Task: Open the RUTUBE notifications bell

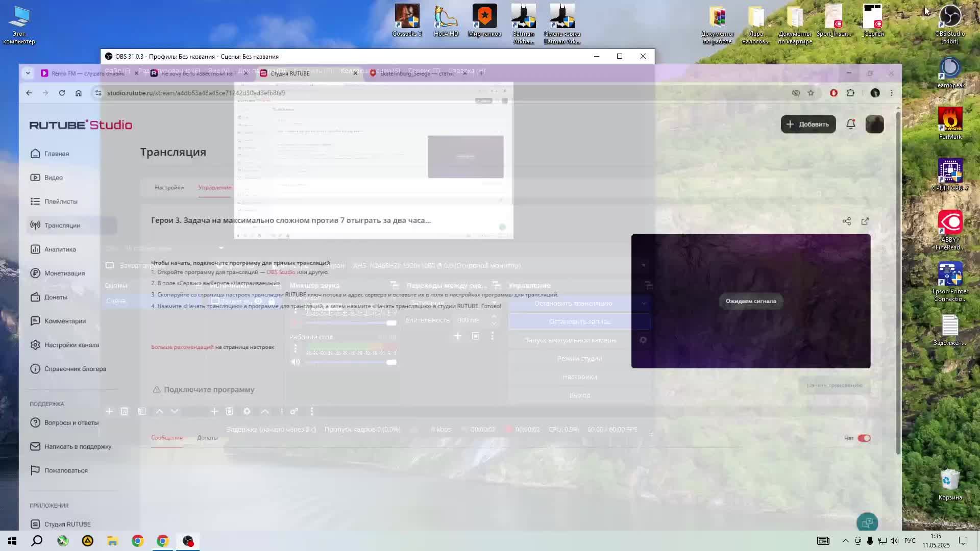Action: pos(850,124)
